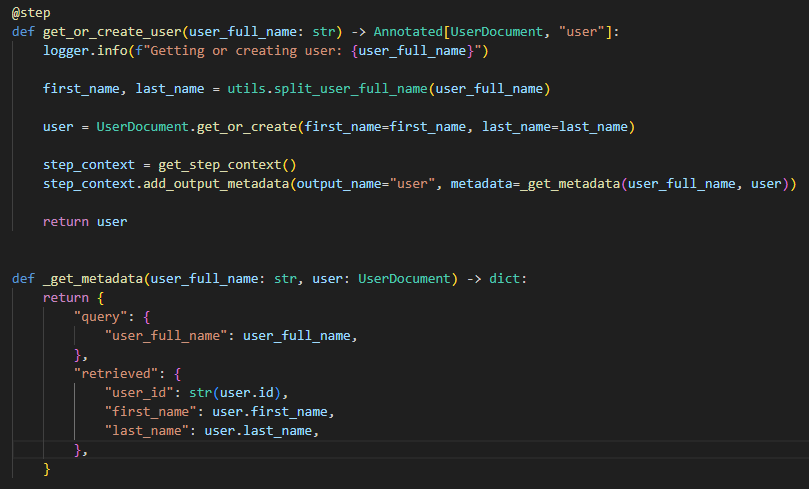Screen dimensions: 809x489
Task: Click the last_name=last_name keyword argument
Action: pyautogui.click(x=555, y=127)
